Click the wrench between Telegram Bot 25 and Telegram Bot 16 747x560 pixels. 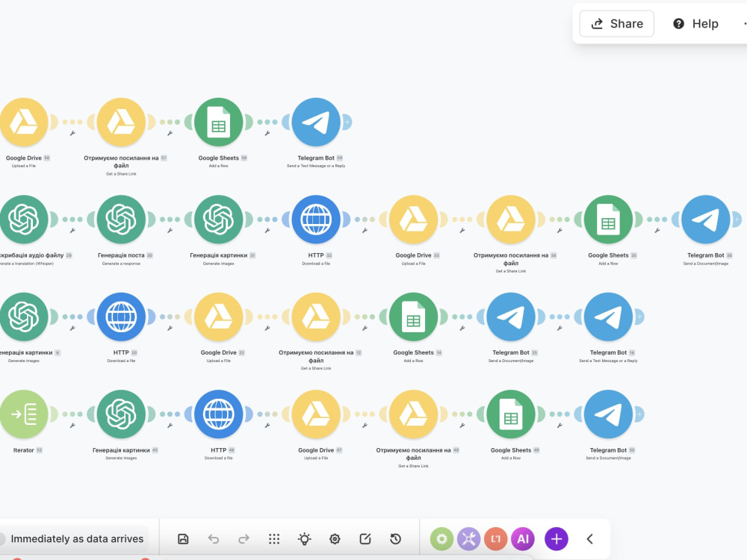(560, 328)
